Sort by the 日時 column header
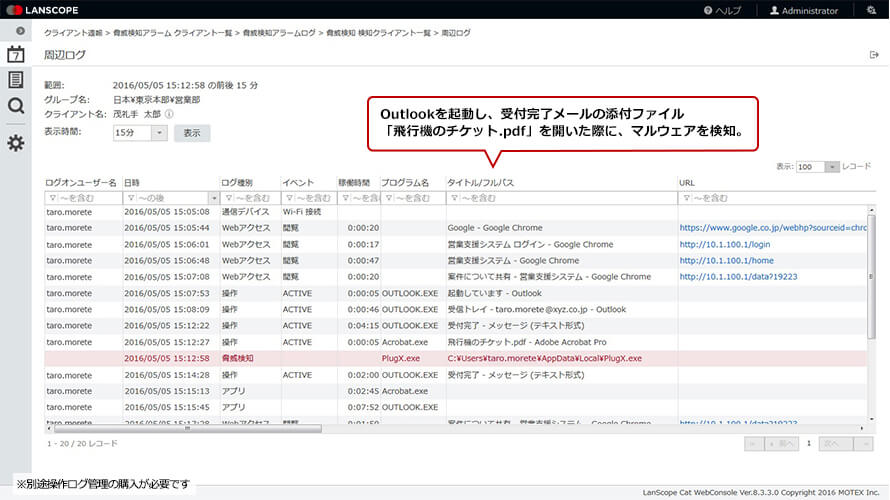This screenshot has width=890, height=500. click(x=132, y=183)
